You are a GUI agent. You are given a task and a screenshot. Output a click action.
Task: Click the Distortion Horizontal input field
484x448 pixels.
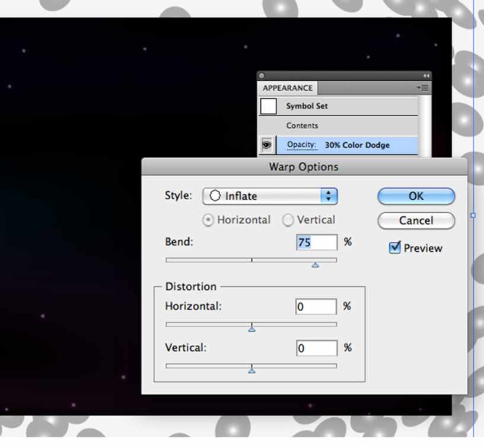316,306
